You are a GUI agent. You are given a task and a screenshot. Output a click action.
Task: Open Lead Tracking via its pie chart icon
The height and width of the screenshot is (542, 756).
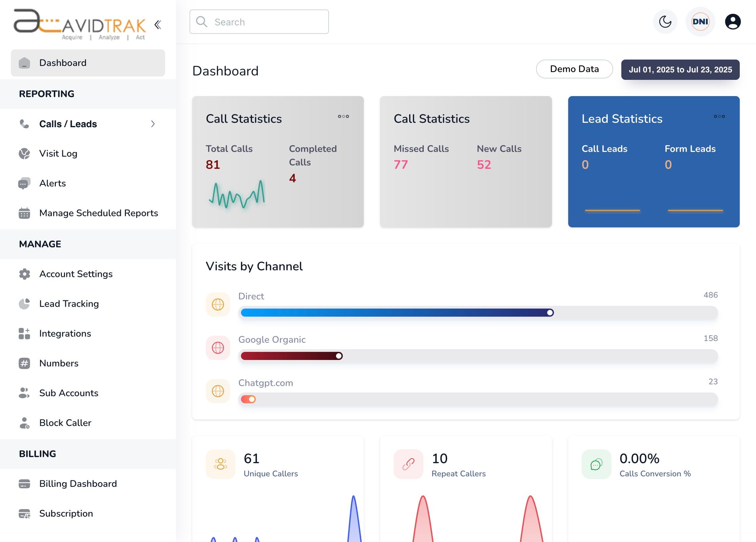pos(24,303)
